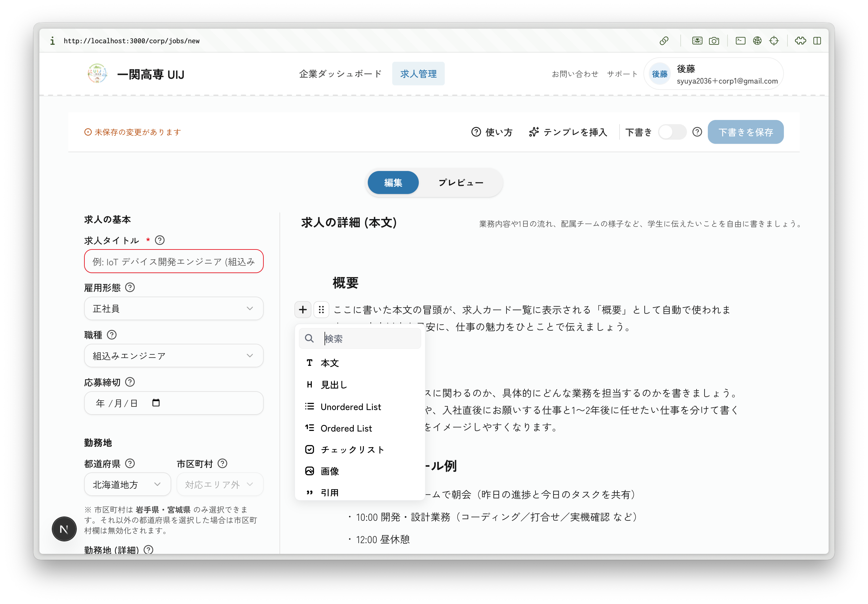Click the 12:00 昼休憩 list line
Viewport: 868px width, 604px height.
coord(383,539)
